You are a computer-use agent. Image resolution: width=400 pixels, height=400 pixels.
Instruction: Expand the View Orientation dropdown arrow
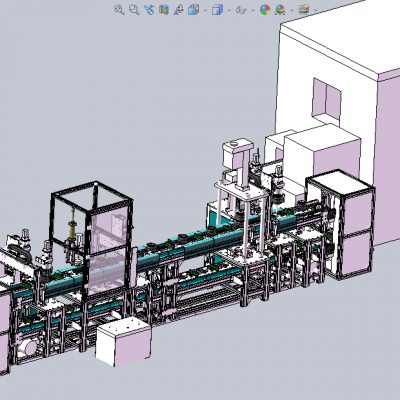(205, 10)
